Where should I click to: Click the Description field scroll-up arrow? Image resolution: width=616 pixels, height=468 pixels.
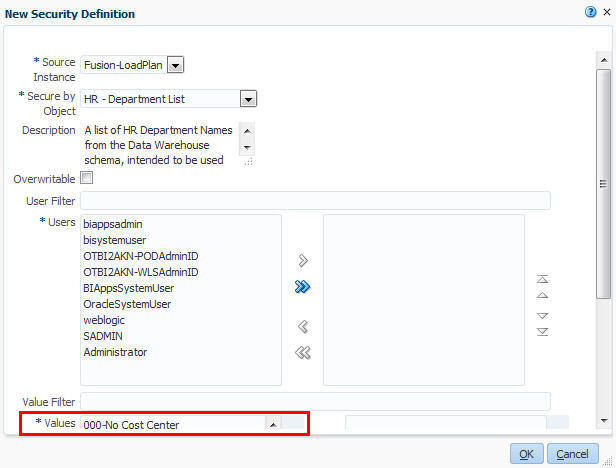(x=247, y=131)
